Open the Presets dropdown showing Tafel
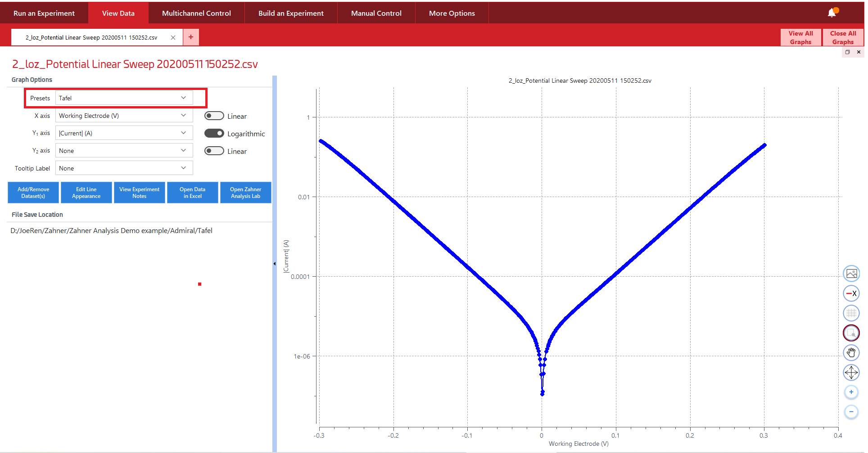Screen dimensions: 868x453 pos(124,98)
